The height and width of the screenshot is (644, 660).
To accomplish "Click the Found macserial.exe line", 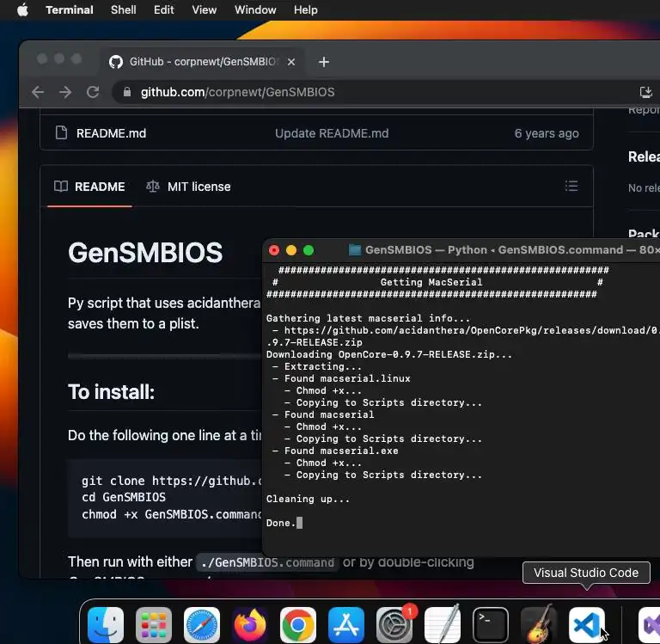I will [341, 451].
